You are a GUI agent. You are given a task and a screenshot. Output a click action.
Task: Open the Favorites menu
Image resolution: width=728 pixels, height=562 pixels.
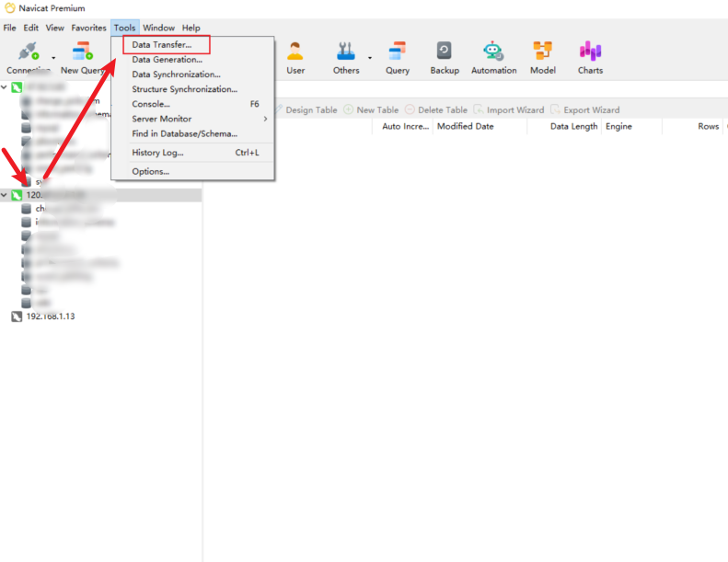[88, 28]
